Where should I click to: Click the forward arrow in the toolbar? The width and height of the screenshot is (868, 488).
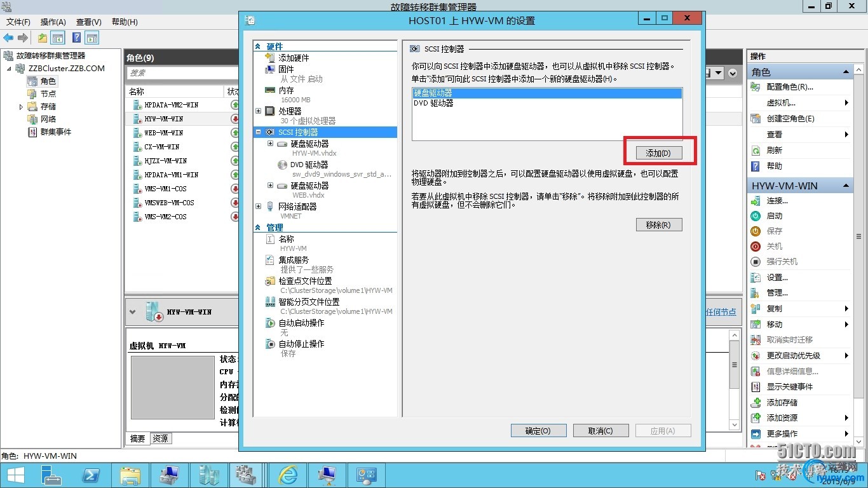click(23, 38)
